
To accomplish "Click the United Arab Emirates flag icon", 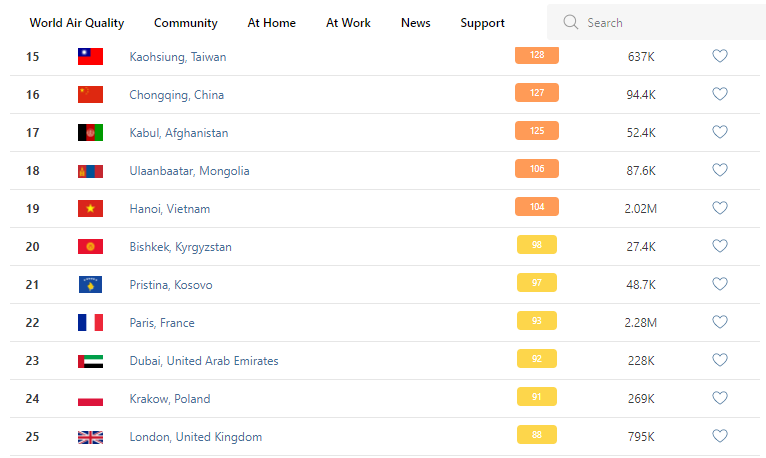I will 90,361.
